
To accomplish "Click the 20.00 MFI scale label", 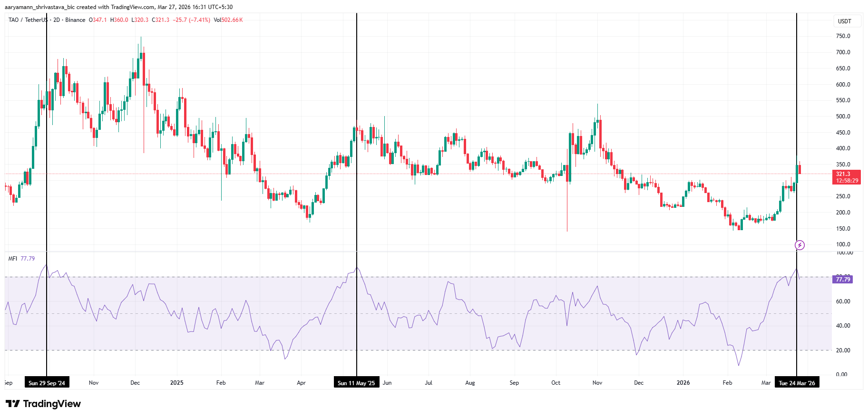I will click(x=843, y=350).
